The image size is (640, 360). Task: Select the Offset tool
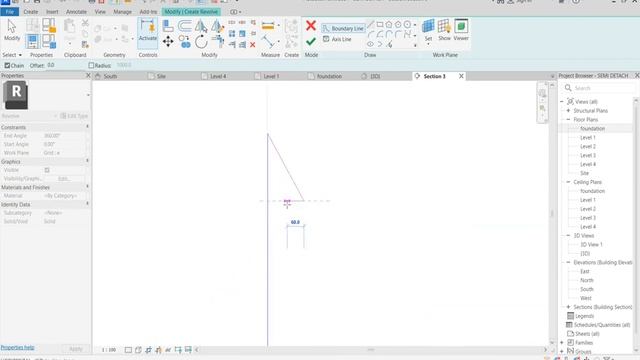[184, 26]
